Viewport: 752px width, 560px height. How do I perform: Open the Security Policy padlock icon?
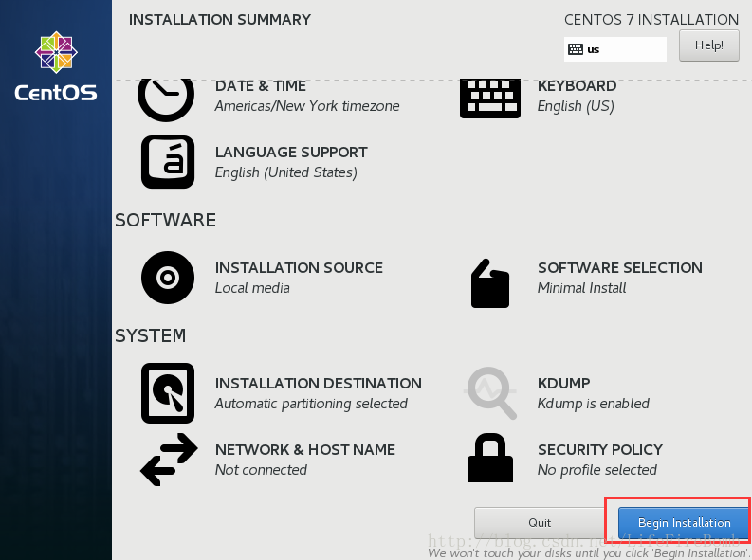pyautogui.click(x=489, y=458)
